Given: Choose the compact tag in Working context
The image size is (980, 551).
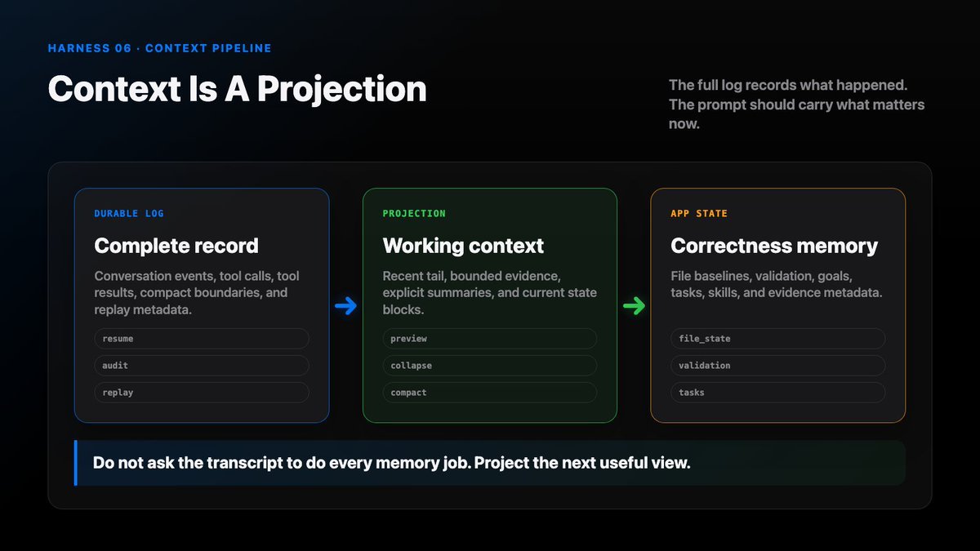Looking at the screenshot, I should tap(490, 393).
